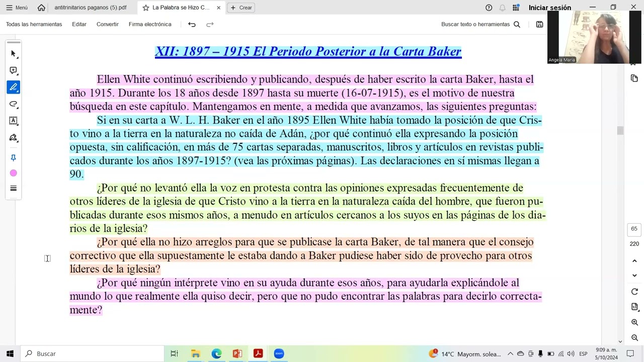Open Wi-Fi network settings icon
The image size is (644, 362).
tap(561, 354)
